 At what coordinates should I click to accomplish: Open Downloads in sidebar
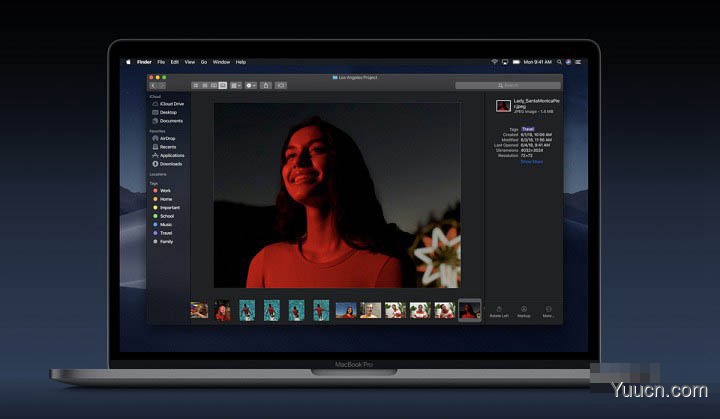pos(168,164)
